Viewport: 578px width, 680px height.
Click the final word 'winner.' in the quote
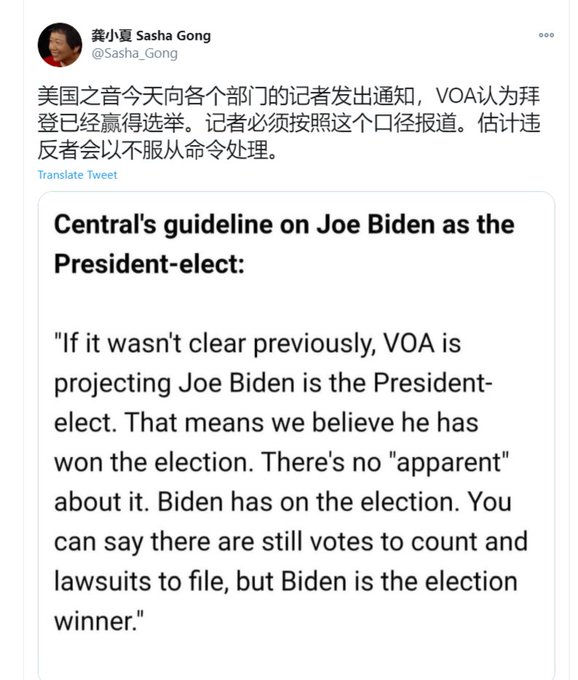98,621
